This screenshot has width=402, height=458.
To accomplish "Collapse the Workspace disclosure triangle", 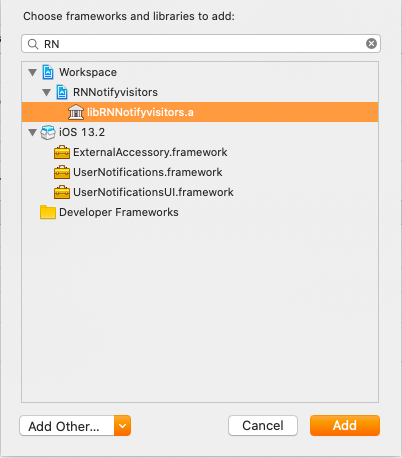I will coord(32,72).
